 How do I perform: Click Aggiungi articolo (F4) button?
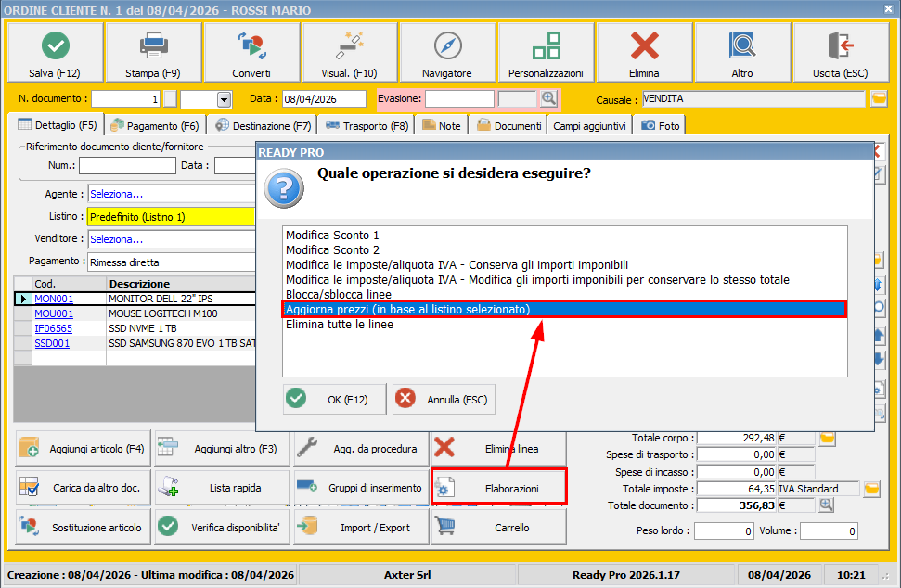(84, 448)
